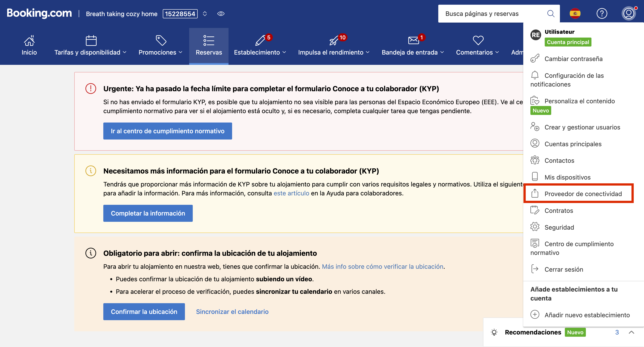Open Bandeja de entrada envelope icon
Screen dimensions: 644x347
tap(413, 40)
